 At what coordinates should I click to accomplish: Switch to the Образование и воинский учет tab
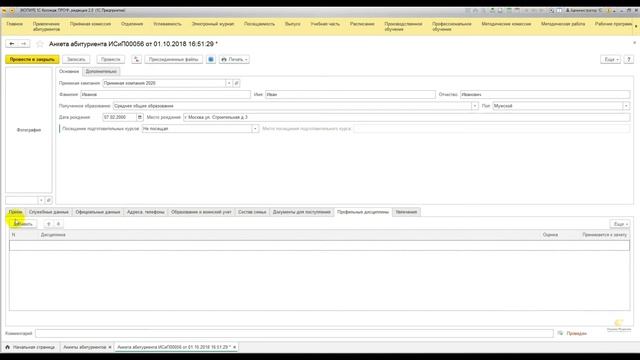[201, 212]
